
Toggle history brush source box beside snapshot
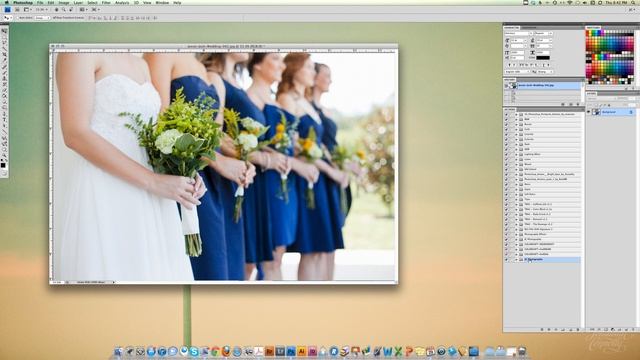pyautogui.click(x=506, y=85)
